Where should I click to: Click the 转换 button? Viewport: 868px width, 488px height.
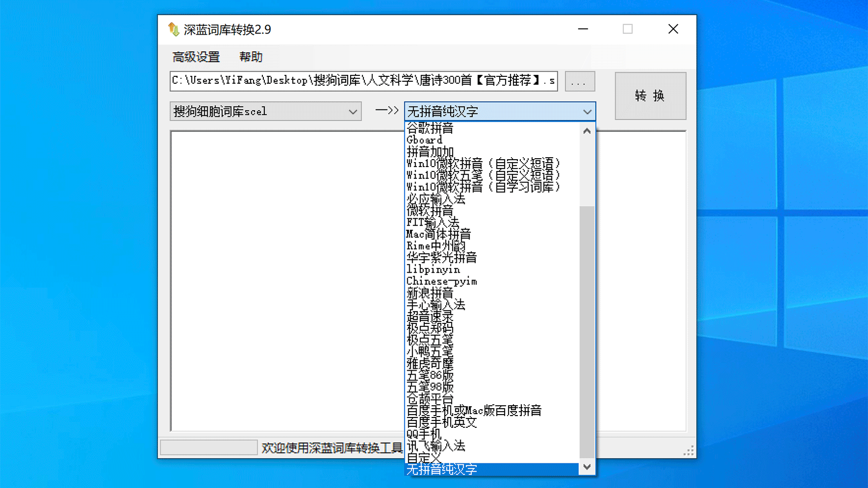(650, 96)
